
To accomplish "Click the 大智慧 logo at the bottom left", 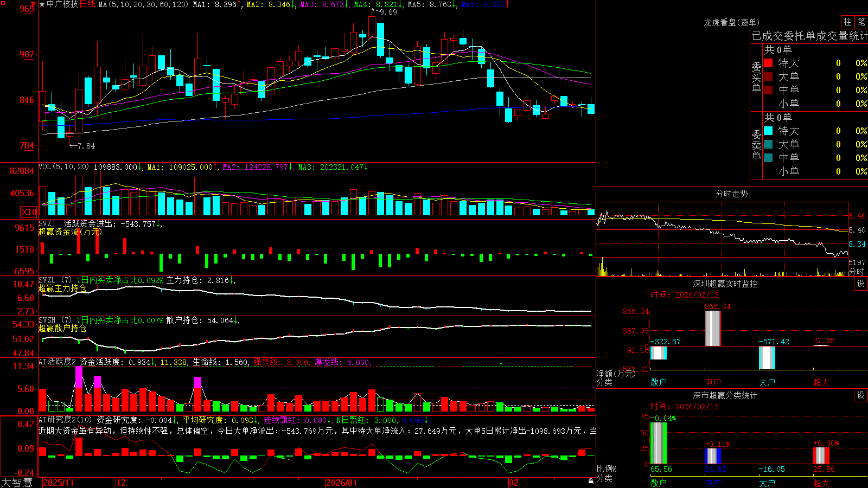I will click(x=17, y=482).
